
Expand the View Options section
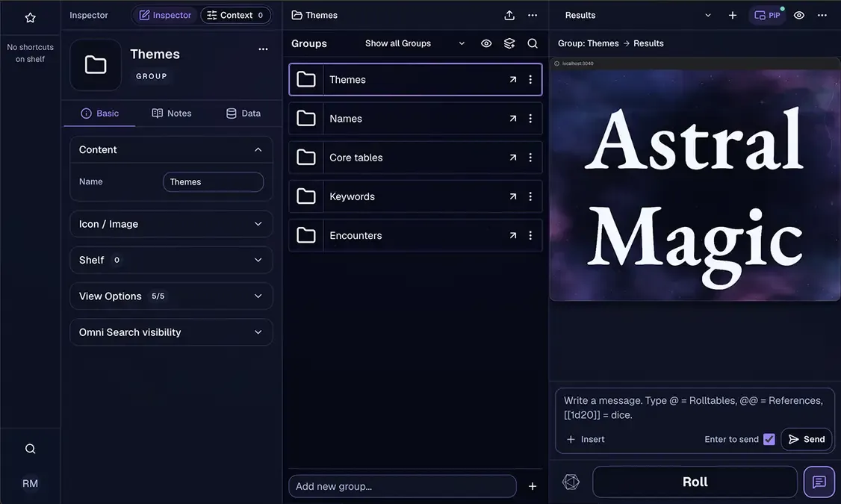[171, 296]
